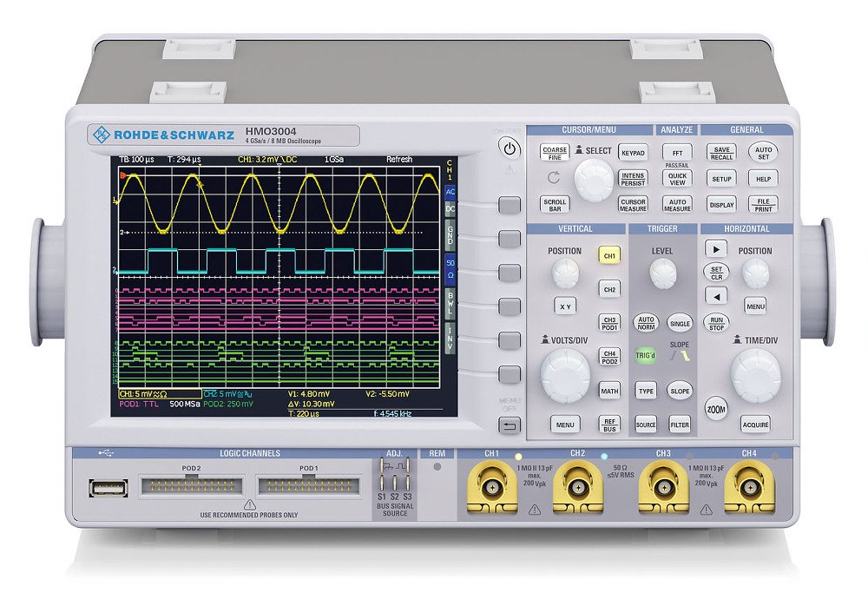
Task: Toggle the illuminated CH1 channel button
Action: coord(609,256)
